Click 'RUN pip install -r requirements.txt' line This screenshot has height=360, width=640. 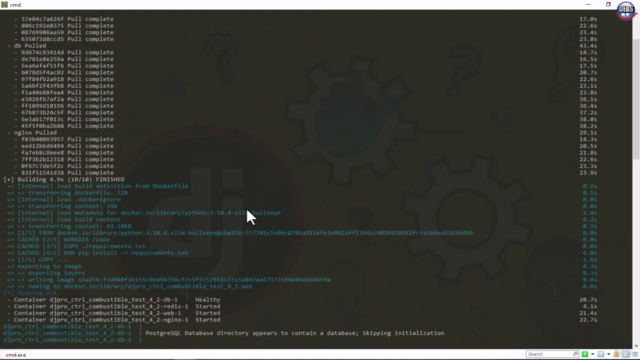(x=98, y=253)
